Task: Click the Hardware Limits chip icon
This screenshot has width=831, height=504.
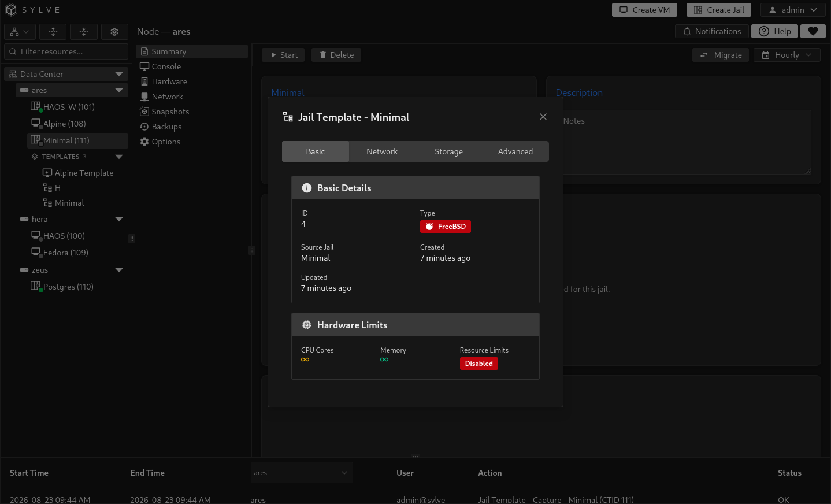Action: point(307,325)
